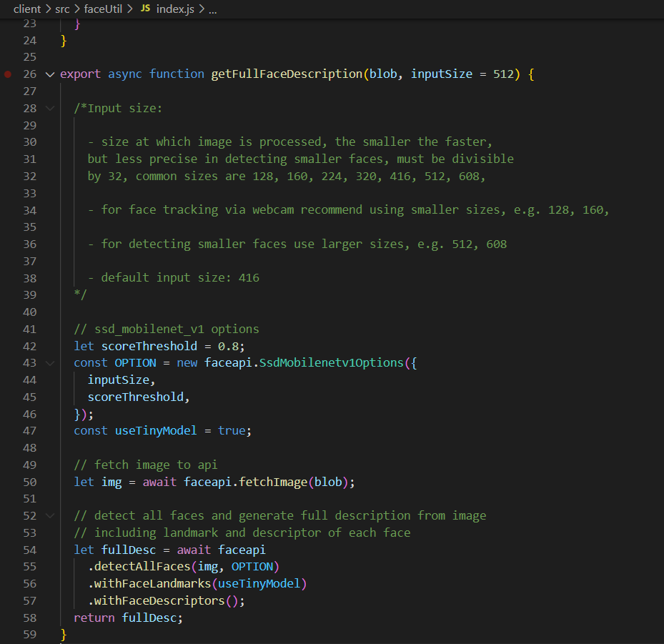Click "detectAllFaces" on line 55
Image resolution: width=664 pixels, height=644 pixels.
137,566
